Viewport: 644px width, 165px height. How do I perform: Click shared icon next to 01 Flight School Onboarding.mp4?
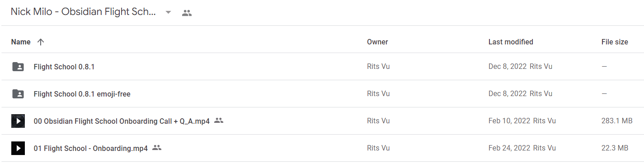coord(157,148)
